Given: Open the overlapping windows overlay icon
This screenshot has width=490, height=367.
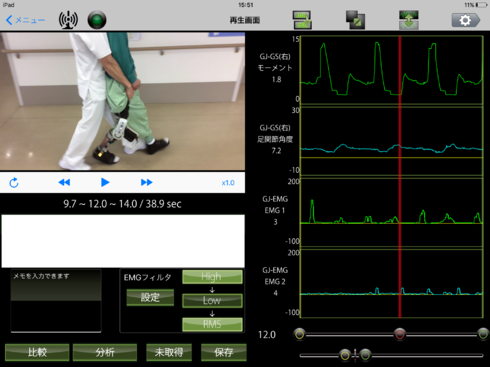Looking at the screenshot, I should pyautogui.click(x=355, y=20).
